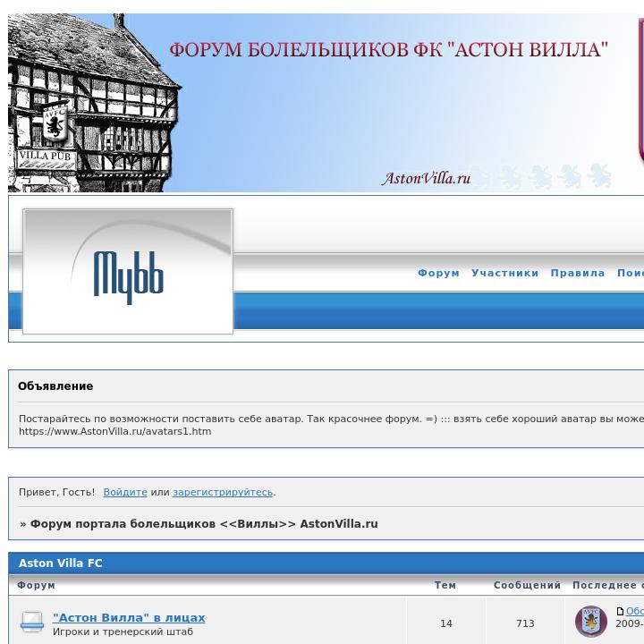Click the Aston Villa FC category header
Image resolution: width=644 pixels, height=644 pixels.
tap(61, 563)
